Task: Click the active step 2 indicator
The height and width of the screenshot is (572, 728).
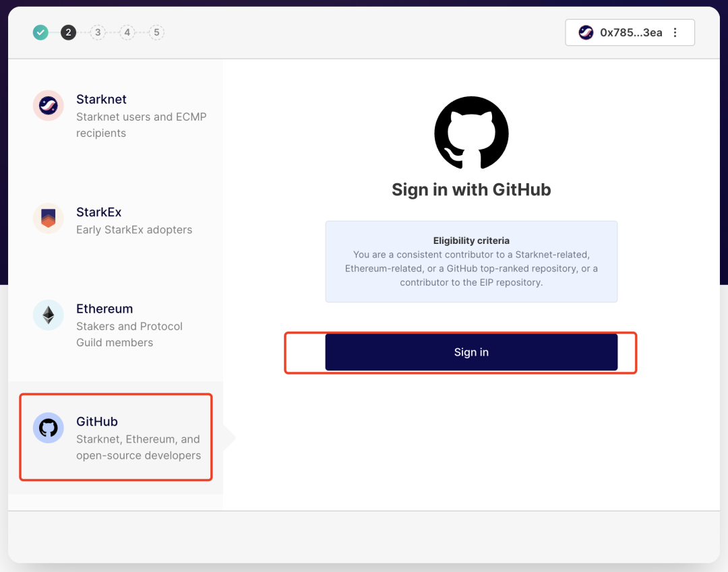Action: (68, 32)
